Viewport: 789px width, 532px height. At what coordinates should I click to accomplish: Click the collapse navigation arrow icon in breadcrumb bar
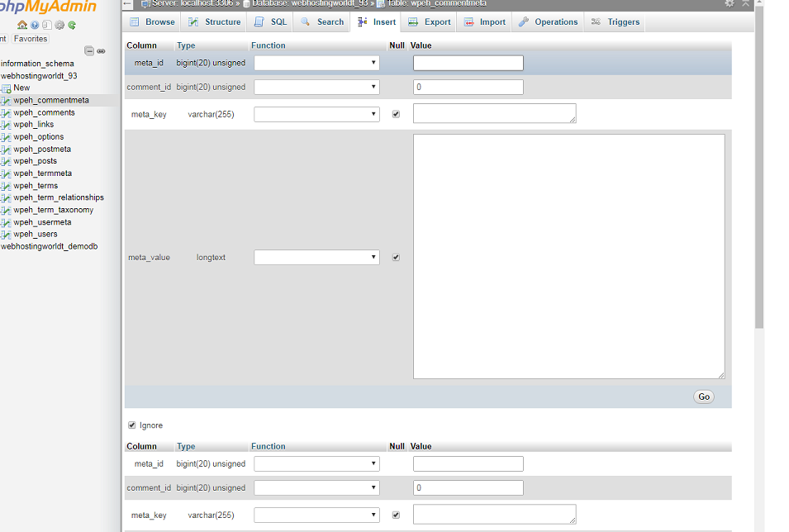(x=128, y=4)
